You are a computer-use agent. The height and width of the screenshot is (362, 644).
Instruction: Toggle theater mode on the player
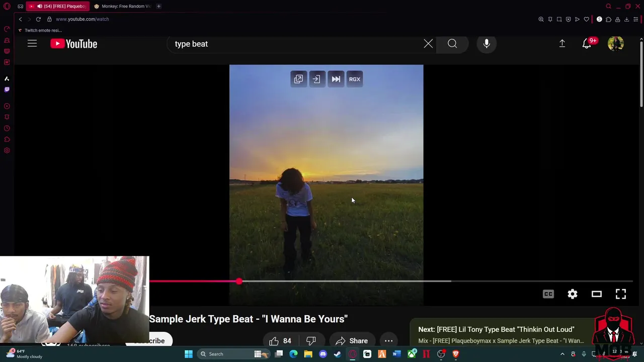pos(597,294)
